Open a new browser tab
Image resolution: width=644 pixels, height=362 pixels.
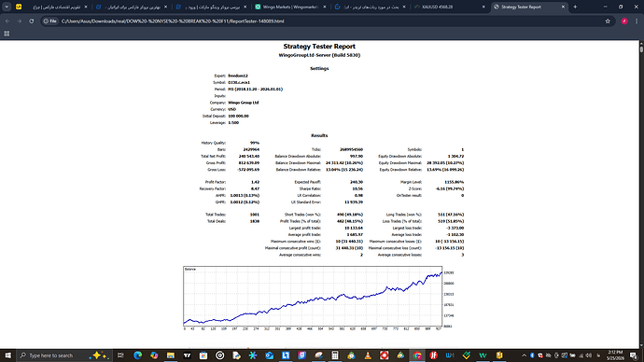pyautogui.click(x=575, y=7)
